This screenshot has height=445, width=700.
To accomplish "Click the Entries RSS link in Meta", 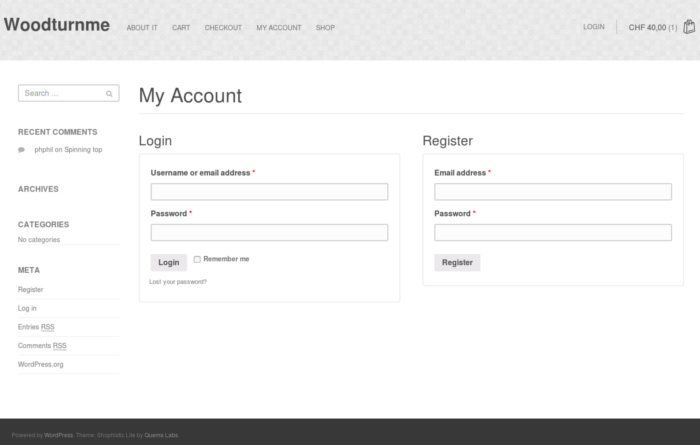I will [36, 327].
